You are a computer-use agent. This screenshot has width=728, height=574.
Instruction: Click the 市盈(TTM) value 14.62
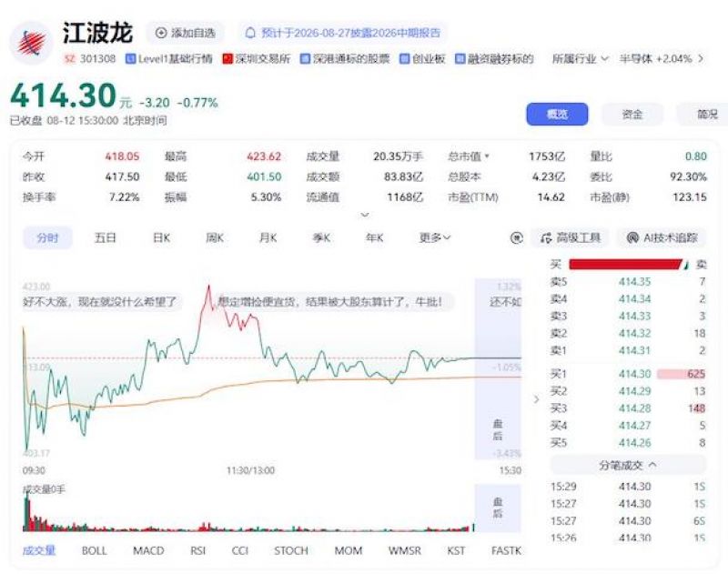point(551,197)
